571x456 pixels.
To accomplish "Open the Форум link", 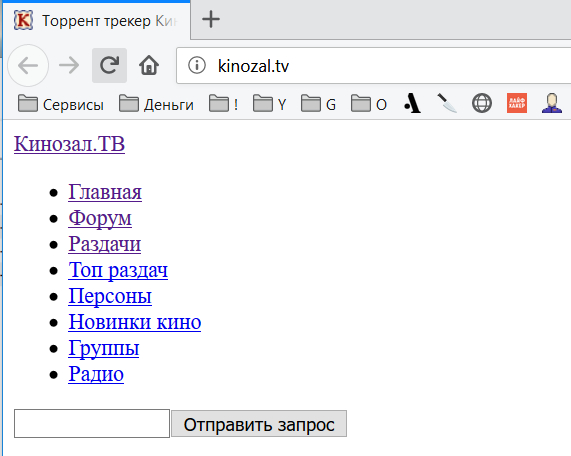I will (x=100, y=218).
